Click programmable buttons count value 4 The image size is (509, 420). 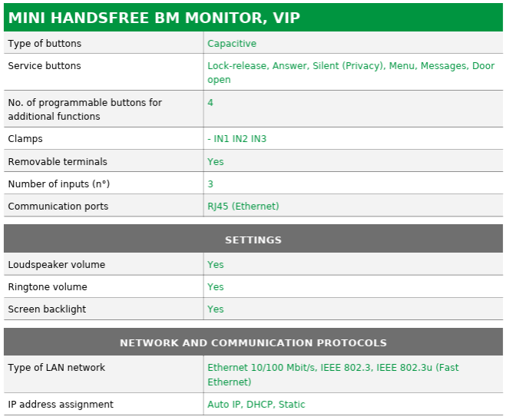pos(210,103)
